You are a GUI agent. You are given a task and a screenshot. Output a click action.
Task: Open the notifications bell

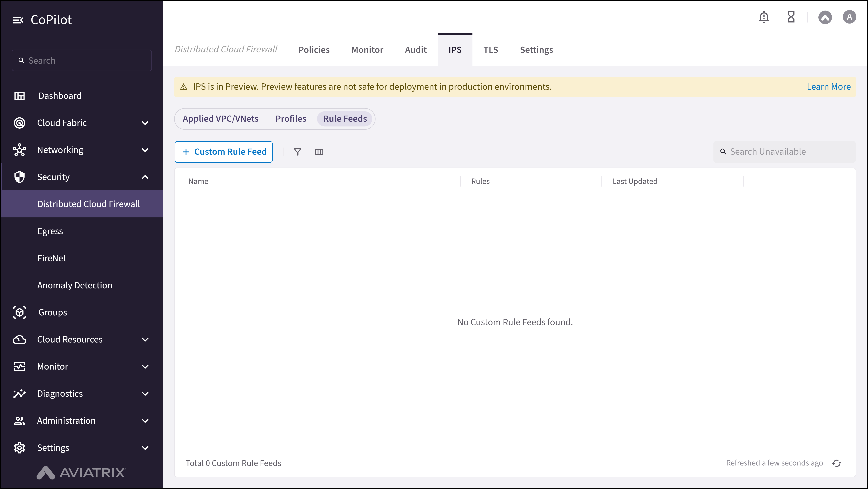tap(764, 17)
